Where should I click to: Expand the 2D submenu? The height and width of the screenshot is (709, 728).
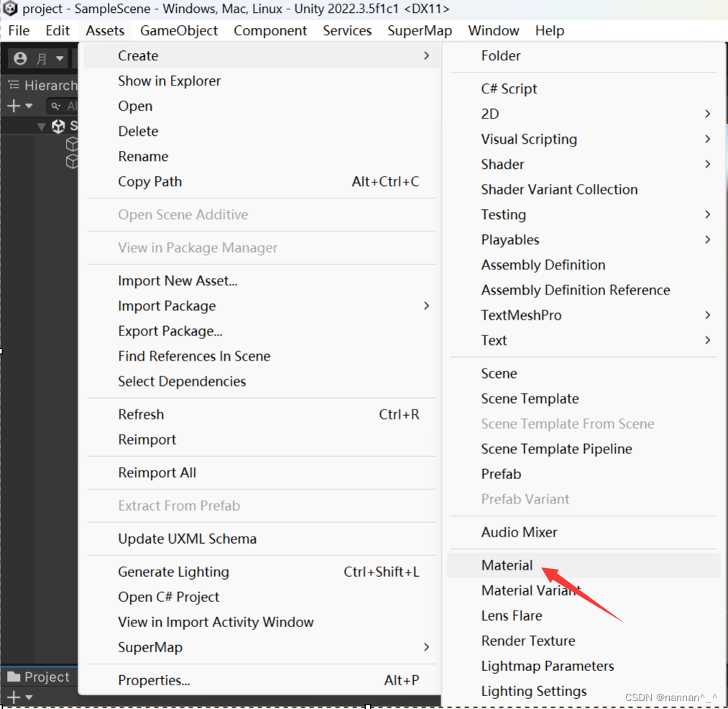pos(584,113)
